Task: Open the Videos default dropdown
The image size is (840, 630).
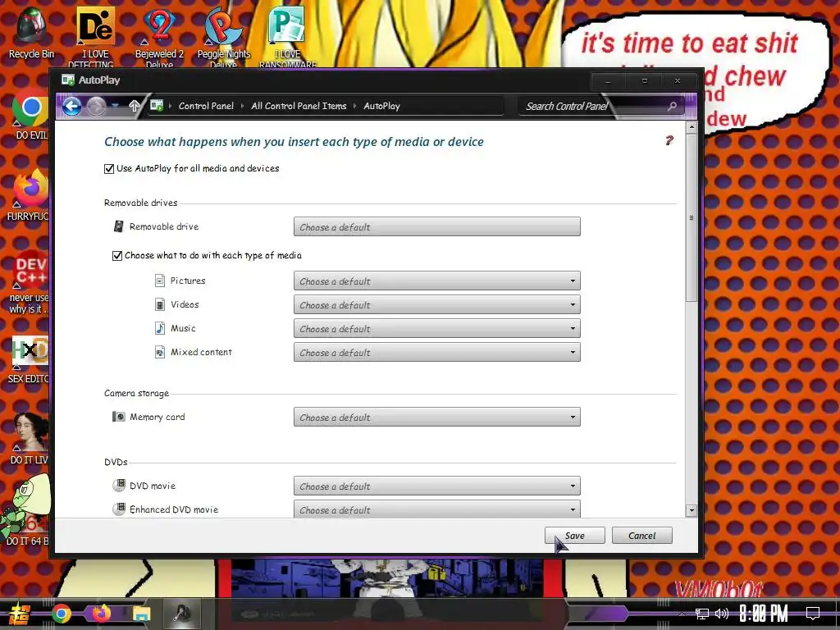Action: pyautogui.click(x=436, y=305)
